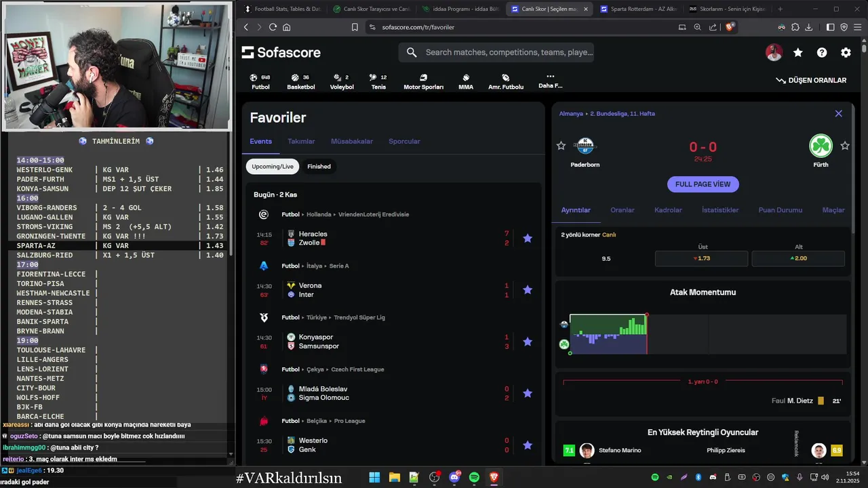Image resolution: width=868 pixels, height=488 pixels.
Task: Select the Alt 2.00 corner odds
Action: (x=798, y=258)
